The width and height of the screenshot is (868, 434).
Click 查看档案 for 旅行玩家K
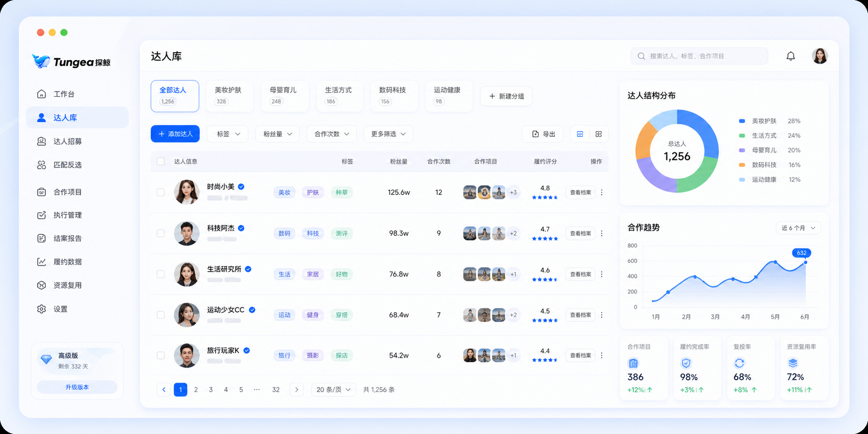(x=580, y=355)
